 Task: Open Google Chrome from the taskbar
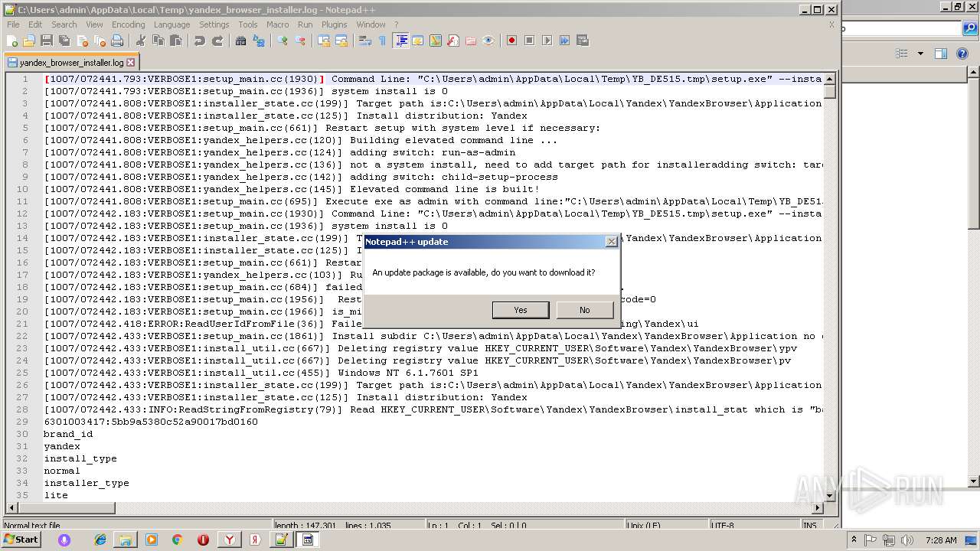[177, 540]
